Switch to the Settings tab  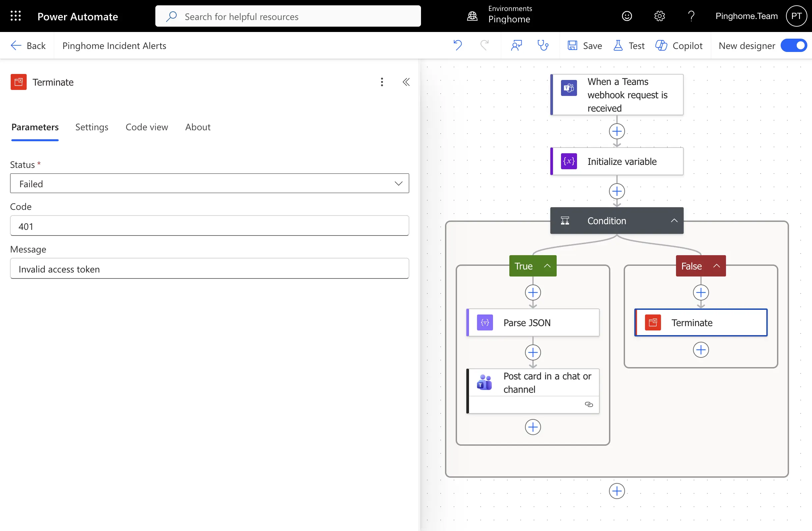[x=91, y=127]
